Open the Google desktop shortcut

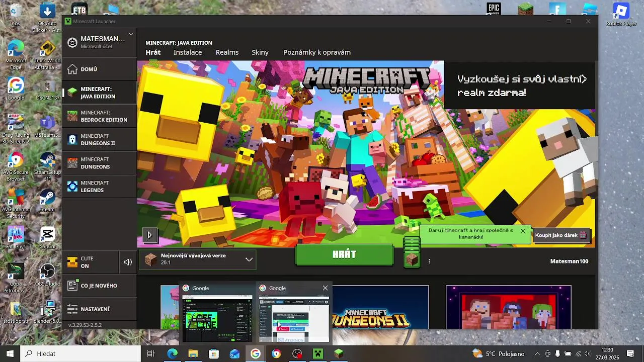(16, 88)
